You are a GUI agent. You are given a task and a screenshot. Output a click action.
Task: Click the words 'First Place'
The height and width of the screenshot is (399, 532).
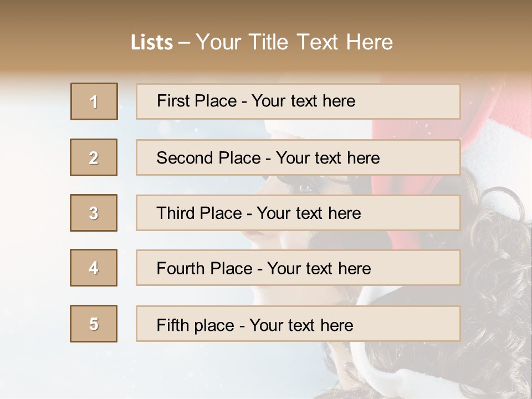tap(197, 101)
